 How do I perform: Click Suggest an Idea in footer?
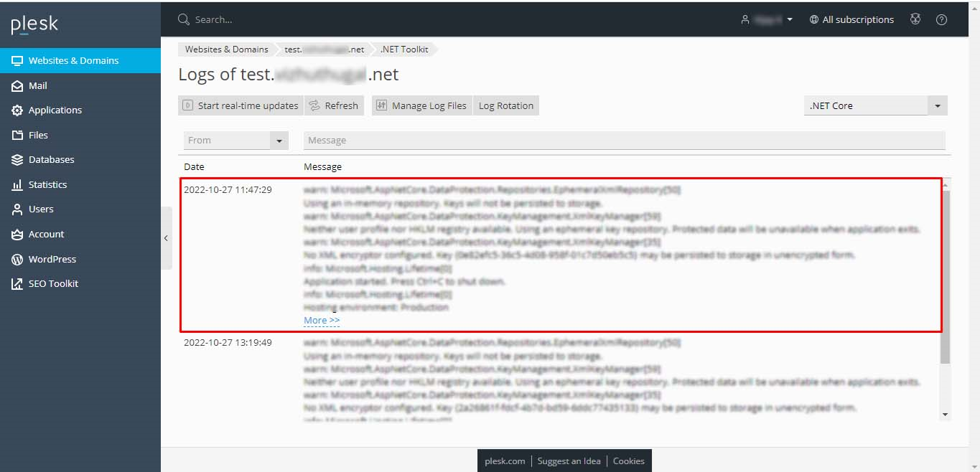(569, 461)
